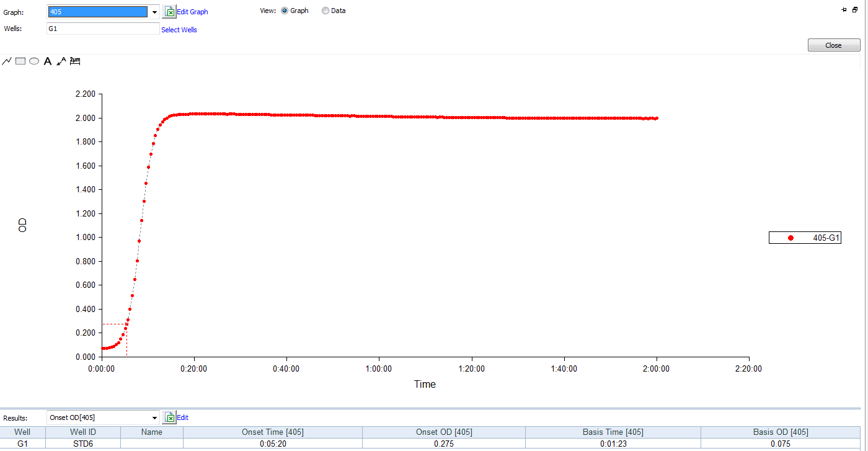Switch view to Graph radio button
The image size is (868, 451).
[x=285, y=11]
